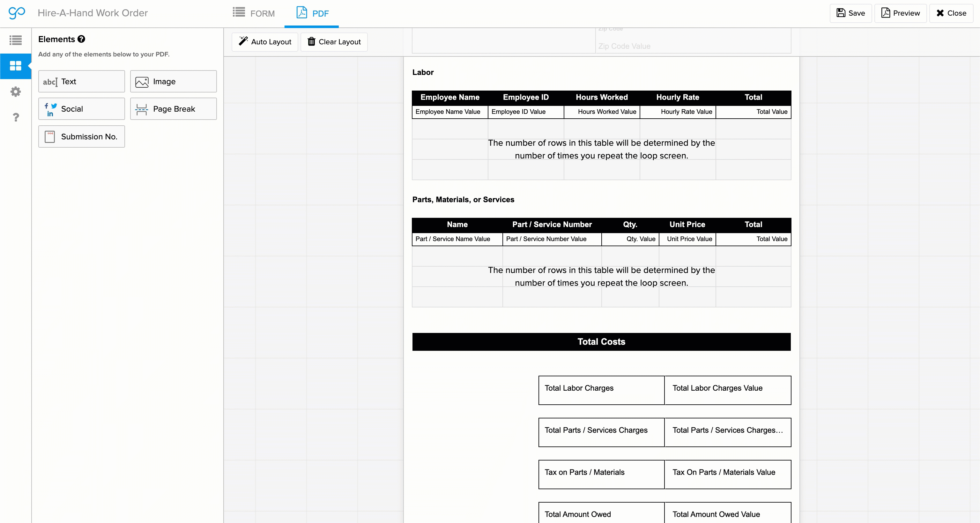This screenshot has height=523, width=980.
Task: Select the Total Costs banner
Action: [x=601, y=342]
